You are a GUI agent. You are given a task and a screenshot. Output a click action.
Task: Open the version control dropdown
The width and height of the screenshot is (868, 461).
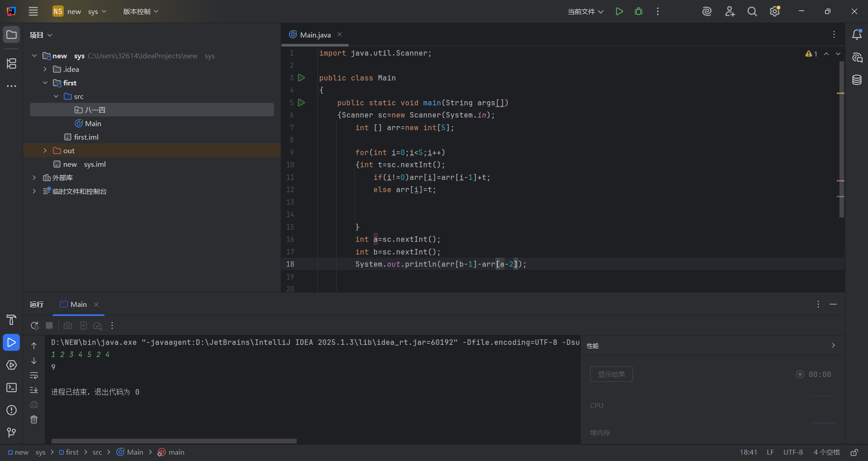pyautogui.click(x=141, y=11)
